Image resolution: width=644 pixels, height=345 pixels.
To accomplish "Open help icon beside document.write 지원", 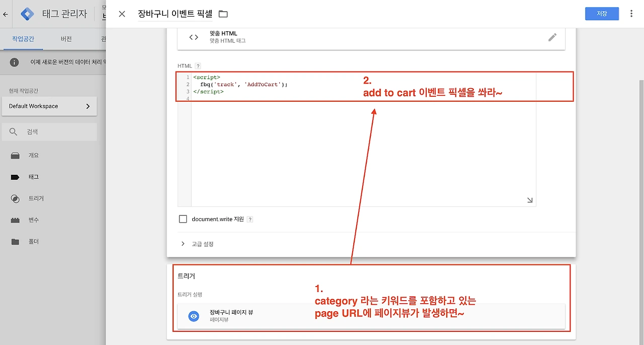I will [250, 220].
